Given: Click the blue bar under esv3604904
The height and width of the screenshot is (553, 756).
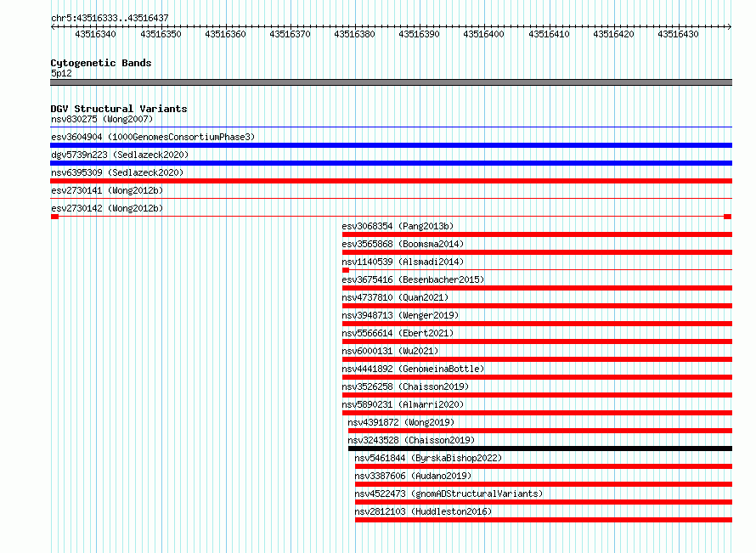Looking at the screenshot, I should 391,145.
